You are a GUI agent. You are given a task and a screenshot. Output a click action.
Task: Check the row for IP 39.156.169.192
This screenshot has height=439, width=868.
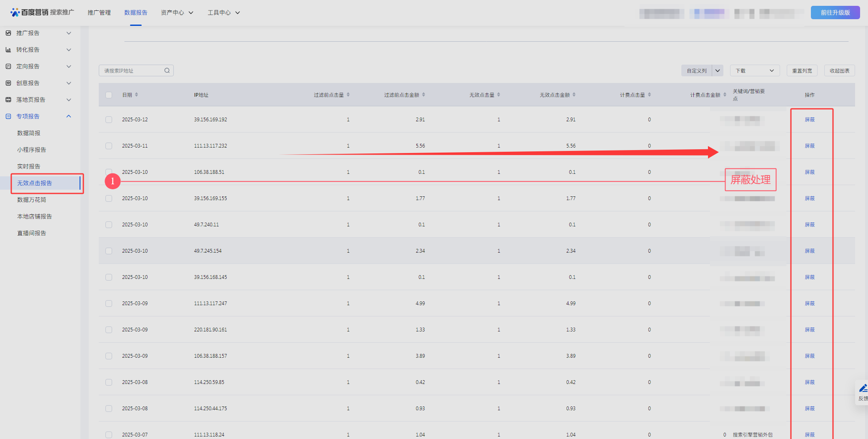pyautogui.click(x=109, y=120)
